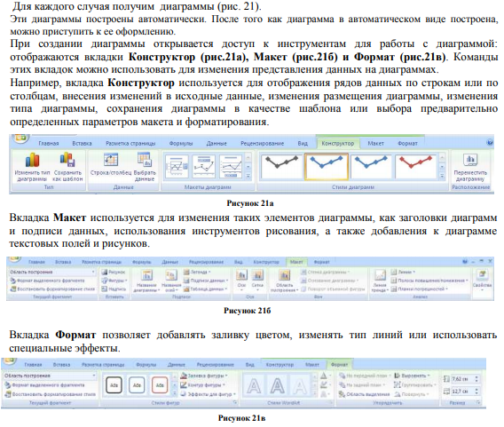The image size is (504, 427).
Task: Open Названия осей menu
Action: (171, 281)
